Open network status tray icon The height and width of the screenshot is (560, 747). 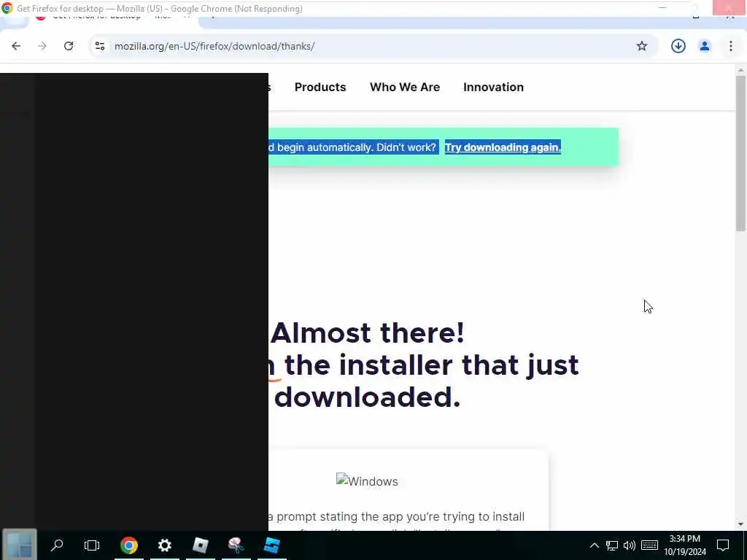612,545
